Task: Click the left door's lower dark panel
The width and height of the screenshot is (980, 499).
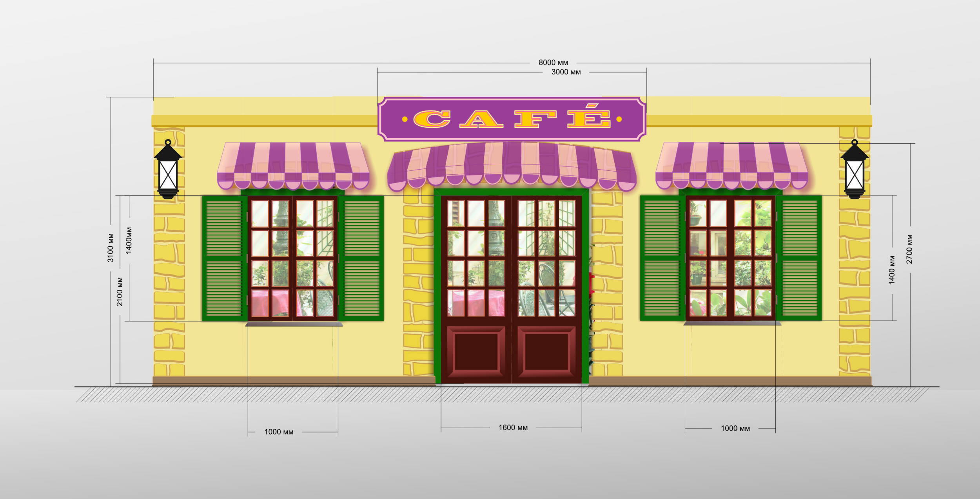Action: pos(476,351)
